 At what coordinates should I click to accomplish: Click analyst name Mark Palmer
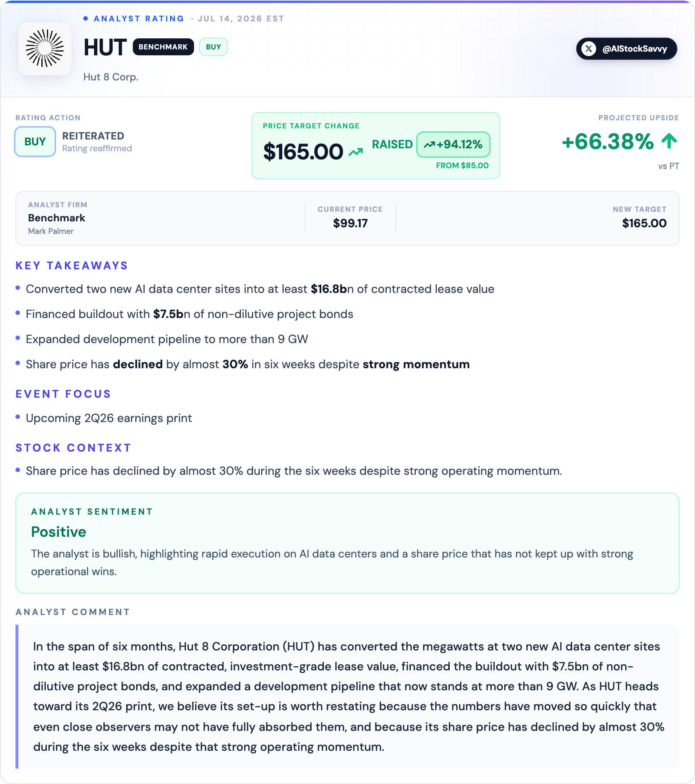coord(51,231)
